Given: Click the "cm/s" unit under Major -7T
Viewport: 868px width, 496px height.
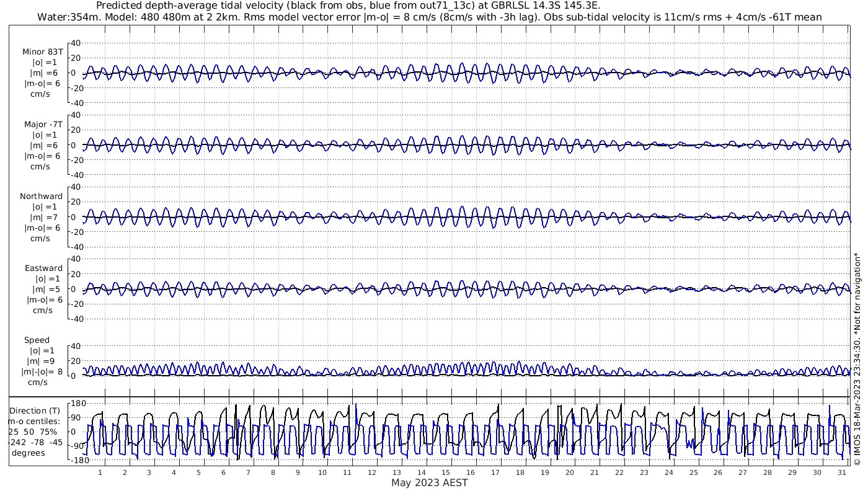Looking at the screenshot, I should click(41, 166).
